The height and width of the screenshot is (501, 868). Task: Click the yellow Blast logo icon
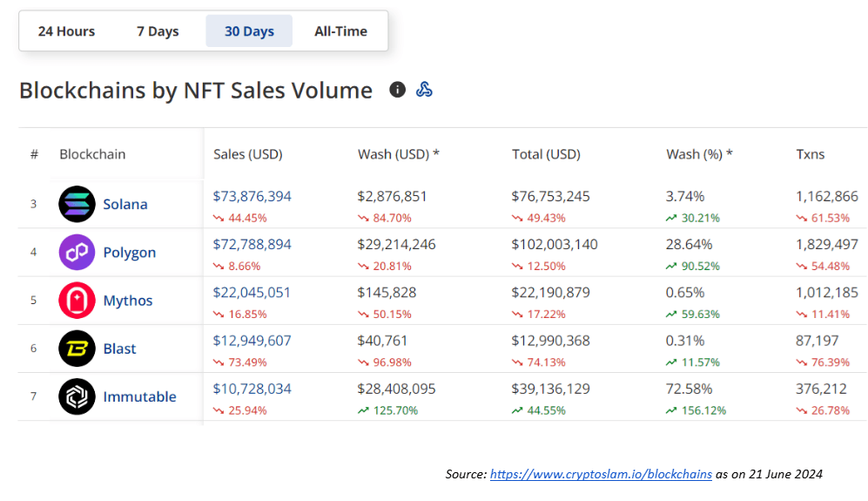click(77, 349)
